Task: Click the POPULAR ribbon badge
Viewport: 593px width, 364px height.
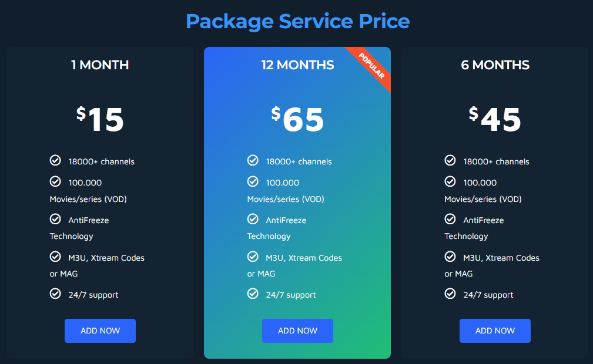Action: coord(371,67)
